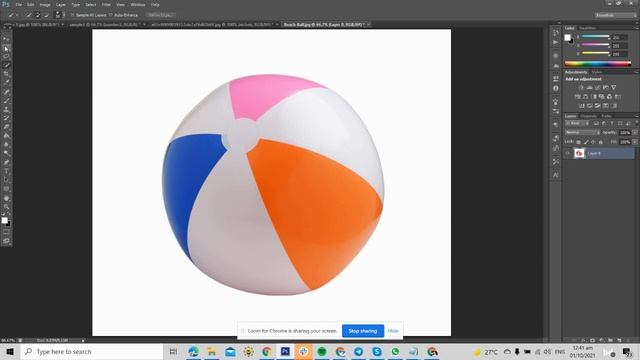Open the Essentials workspace dropdown
Image resolution: width=640 pixels, height=360 pixels.
pos(616,15)
